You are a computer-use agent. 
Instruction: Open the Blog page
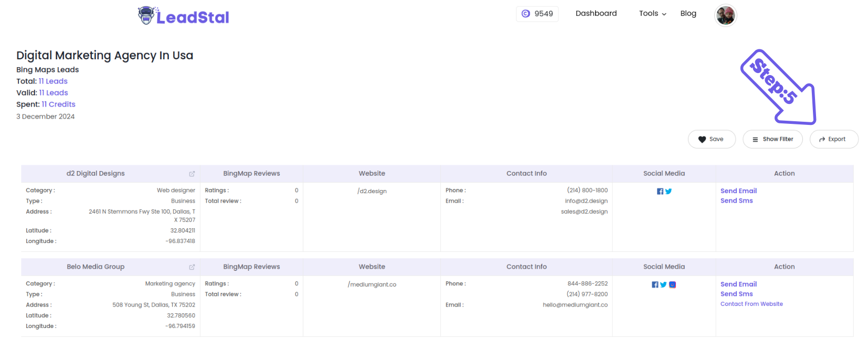tap(688, 14)
